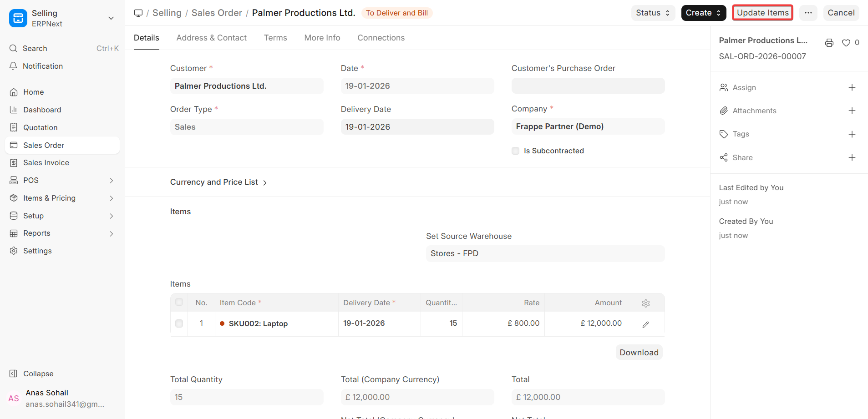Image resolution: width=868 pixels, height=419 pixels.
Task: Select the checkbox for item row 1
Action: click(179, 323)
